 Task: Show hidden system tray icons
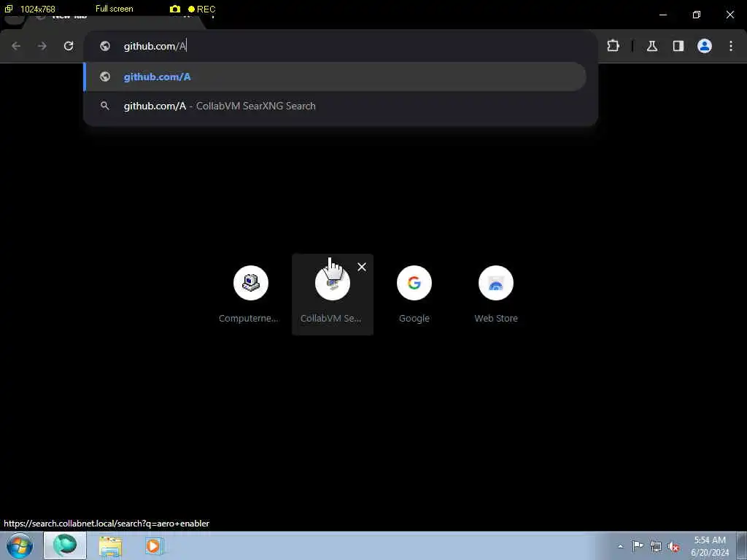620,546
